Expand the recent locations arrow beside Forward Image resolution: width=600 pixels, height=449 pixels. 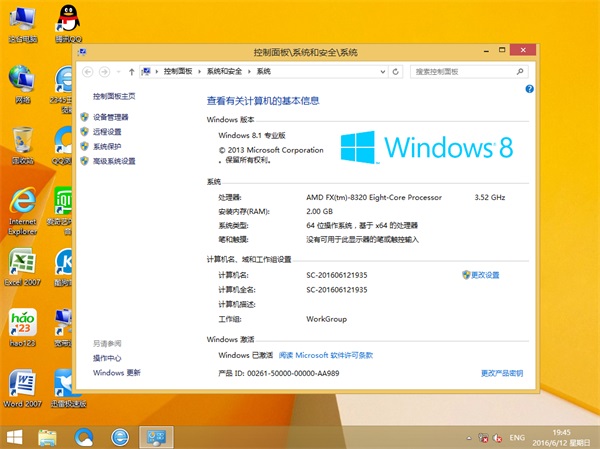click(118, 72)
